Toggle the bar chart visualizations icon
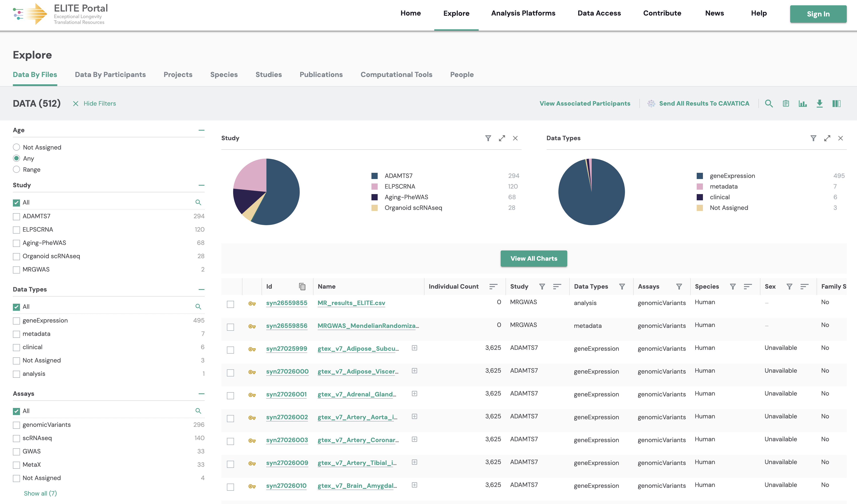Image resolution: width=857 pixels, height=504 pixels. (x=803, y=103)
